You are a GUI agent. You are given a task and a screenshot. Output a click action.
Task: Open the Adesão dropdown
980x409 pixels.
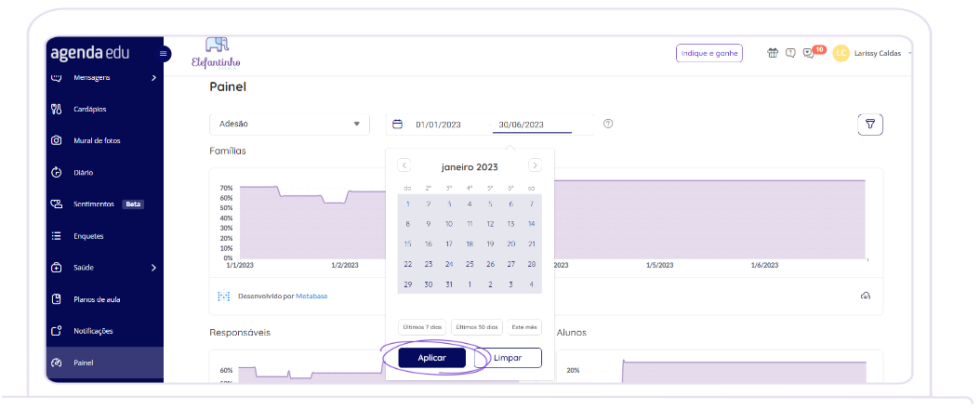[x=288, y=124]
